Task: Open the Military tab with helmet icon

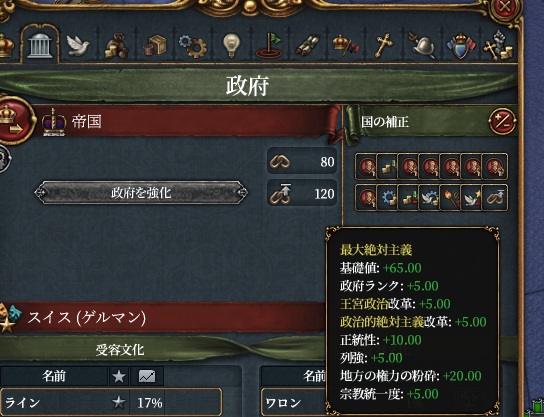Action: point(422,45)
